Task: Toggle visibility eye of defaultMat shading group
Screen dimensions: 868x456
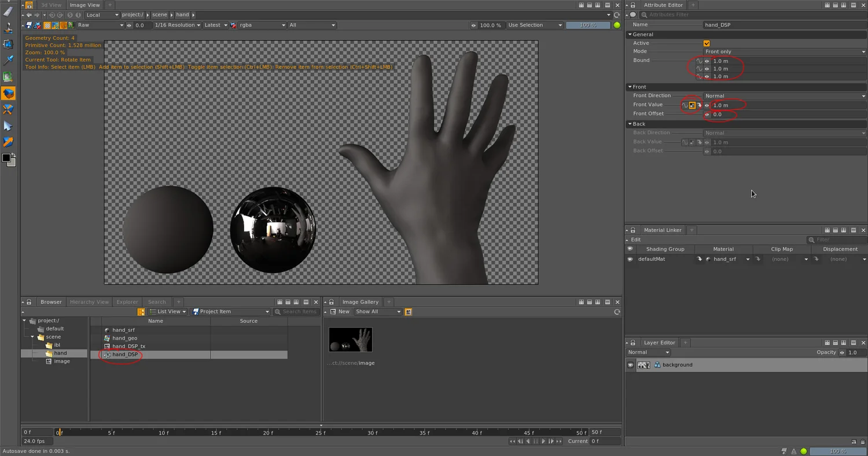Action: click(x=630, y=259)
